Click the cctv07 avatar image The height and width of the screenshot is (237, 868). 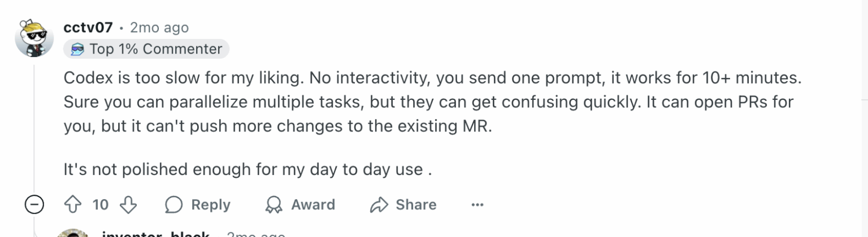[34, 38]
